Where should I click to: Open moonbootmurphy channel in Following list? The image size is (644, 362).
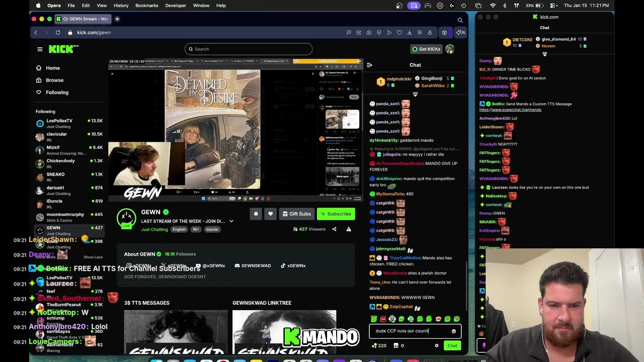[69, 217]
